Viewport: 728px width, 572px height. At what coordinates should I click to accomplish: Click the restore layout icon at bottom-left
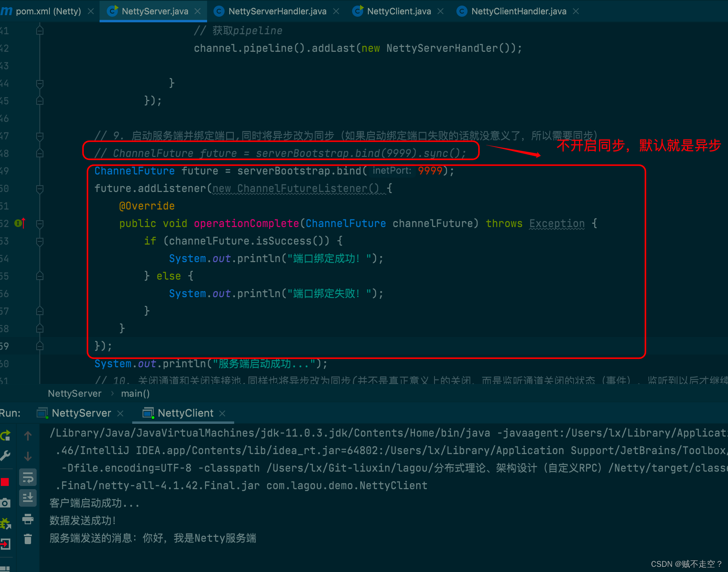pyautogui.click(x=5, y=568)
